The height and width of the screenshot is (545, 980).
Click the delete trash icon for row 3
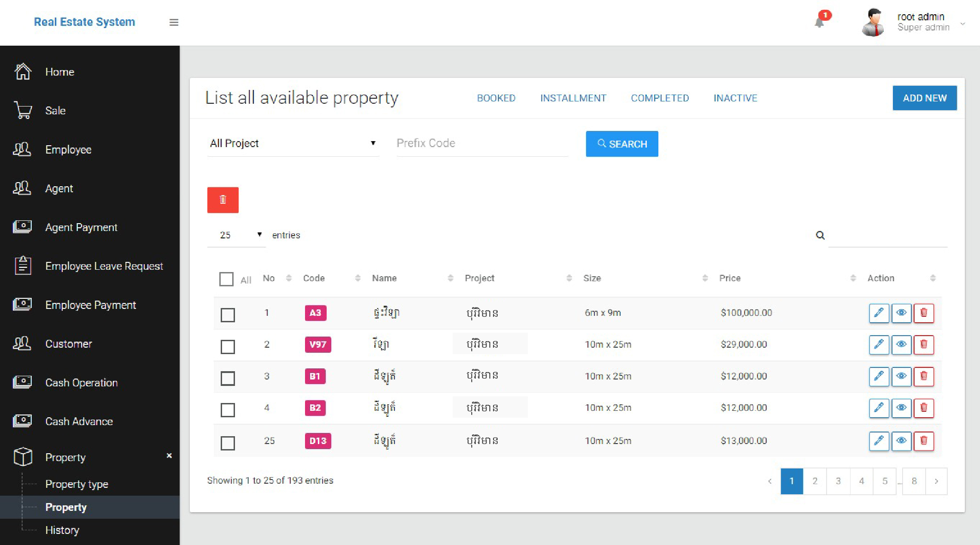924,376
